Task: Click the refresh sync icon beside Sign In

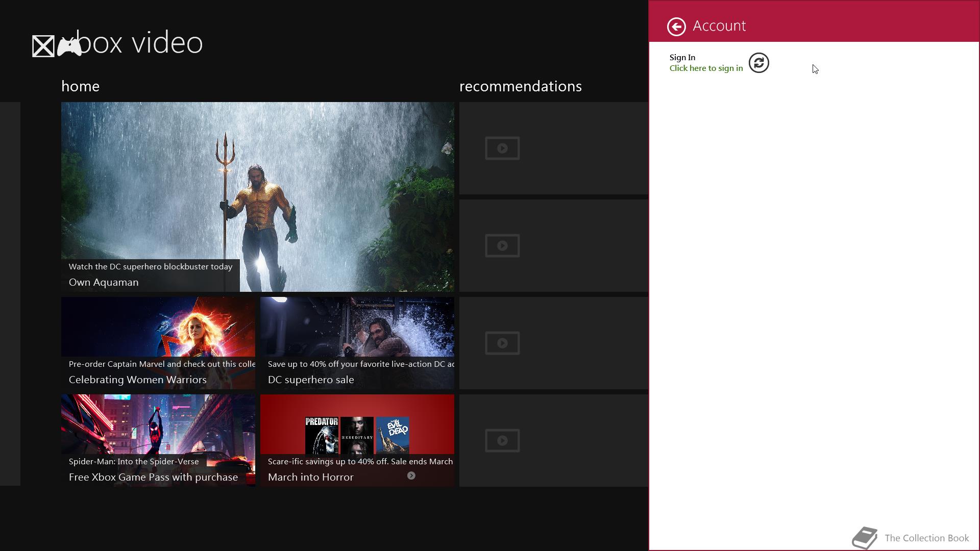Action: coord(758,63)
